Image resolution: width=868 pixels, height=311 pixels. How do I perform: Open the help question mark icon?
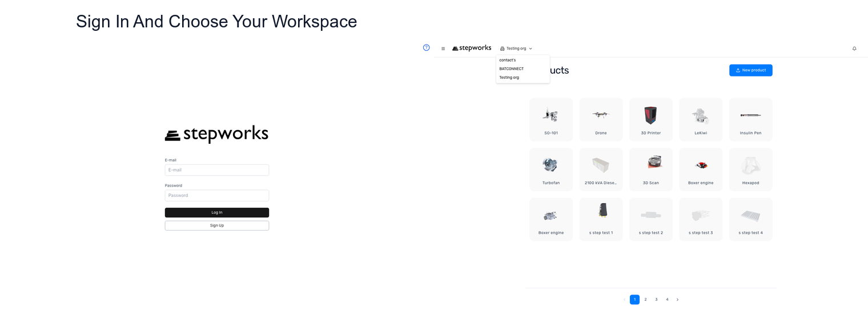426,47
